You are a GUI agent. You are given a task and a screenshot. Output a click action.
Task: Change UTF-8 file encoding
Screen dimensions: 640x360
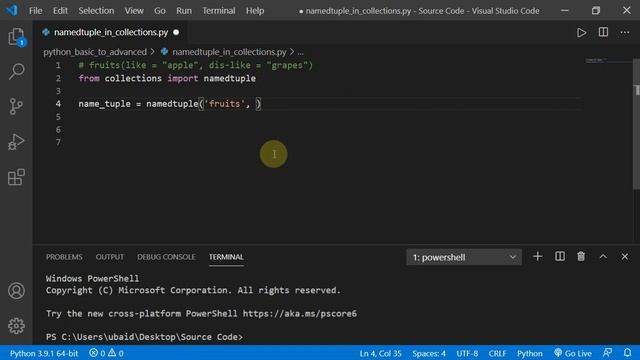pos(467,353)
